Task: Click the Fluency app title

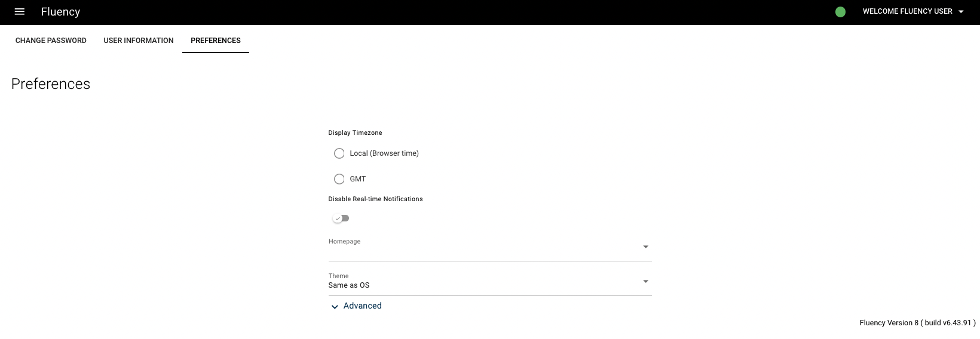Action: (x=60, y=12)
